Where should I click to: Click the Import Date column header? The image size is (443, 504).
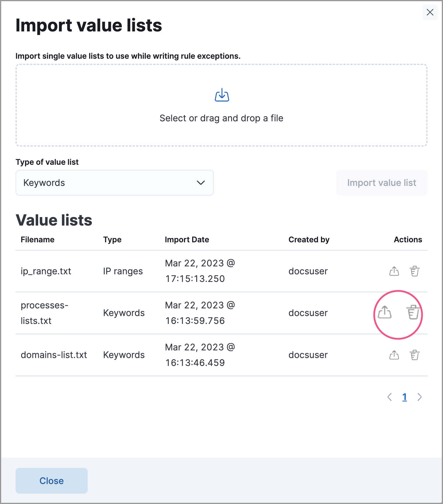tap(187, 240)
